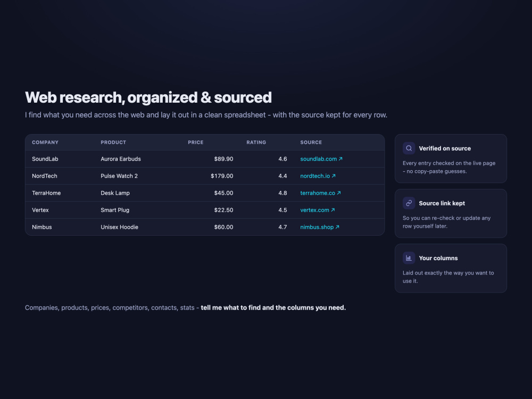
Task: Click the RATING column header
Action: coord(256,143)
